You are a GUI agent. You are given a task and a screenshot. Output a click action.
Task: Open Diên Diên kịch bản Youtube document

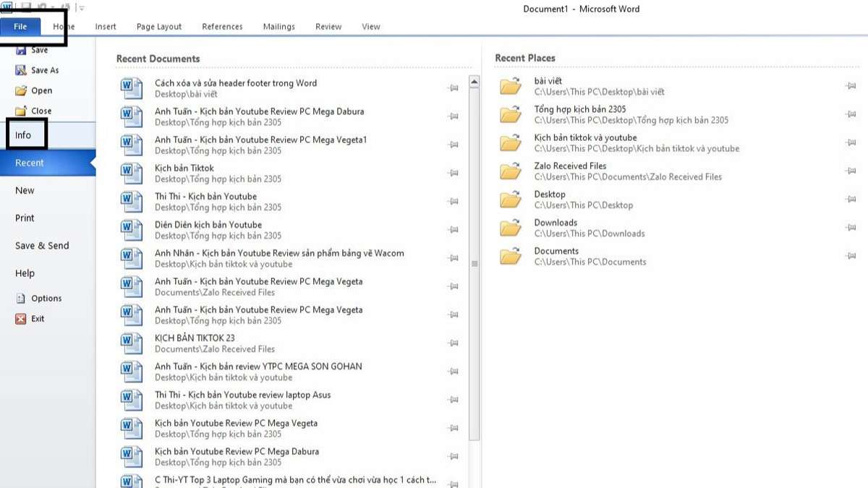[208, 225]
